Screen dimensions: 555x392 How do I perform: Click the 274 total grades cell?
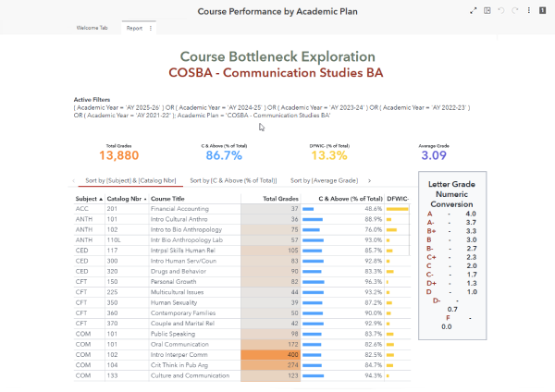click(270, 365)
